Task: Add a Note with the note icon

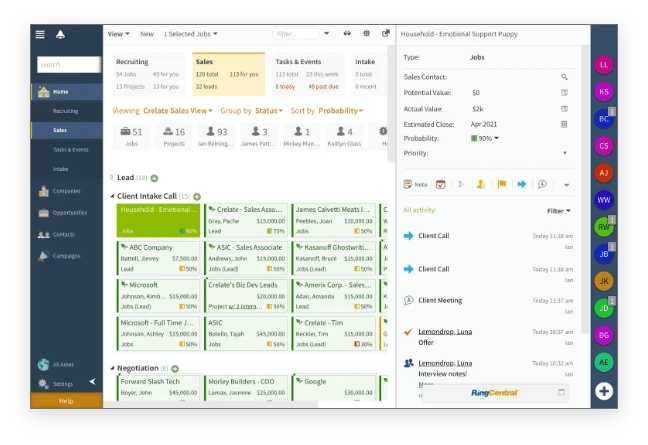Action: tap(415, 184)
